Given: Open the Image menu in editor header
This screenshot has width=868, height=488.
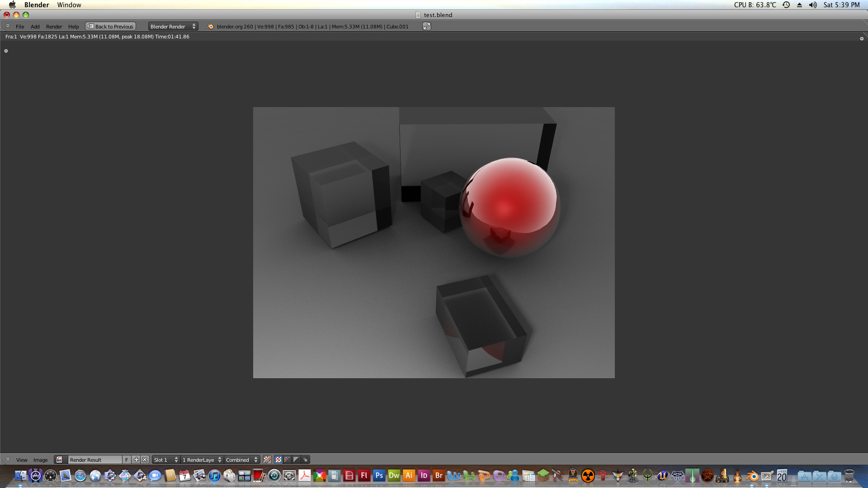Looking at the screenshot, I should point(40,460).
